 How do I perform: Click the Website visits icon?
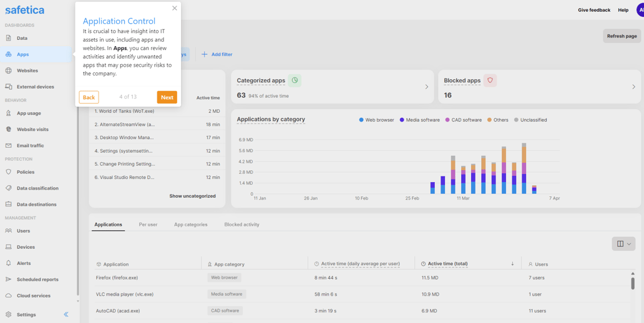[8, 129]
